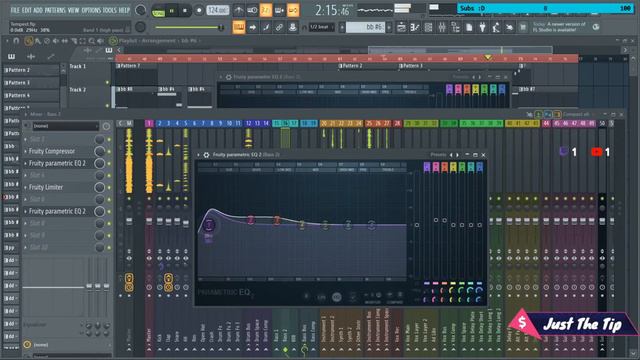The image size is (640, 360).
Task: Expand first Fruity parametric EQ 2 slot arrow
Action: 26,163
